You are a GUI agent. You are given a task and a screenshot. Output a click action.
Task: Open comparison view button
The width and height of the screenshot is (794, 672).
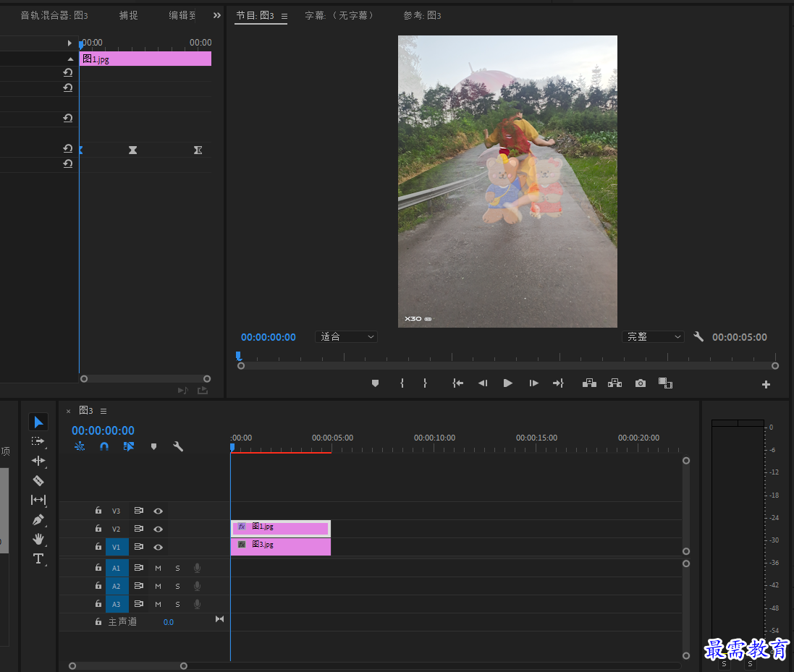point(665,383)
